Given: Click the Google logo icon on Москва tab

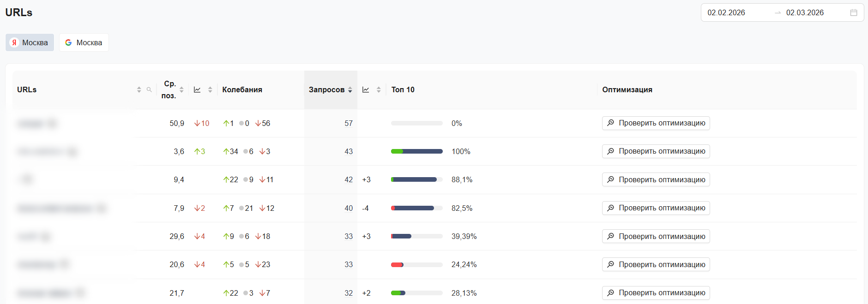Looking at the screenshot, I should tap(68, 42).
